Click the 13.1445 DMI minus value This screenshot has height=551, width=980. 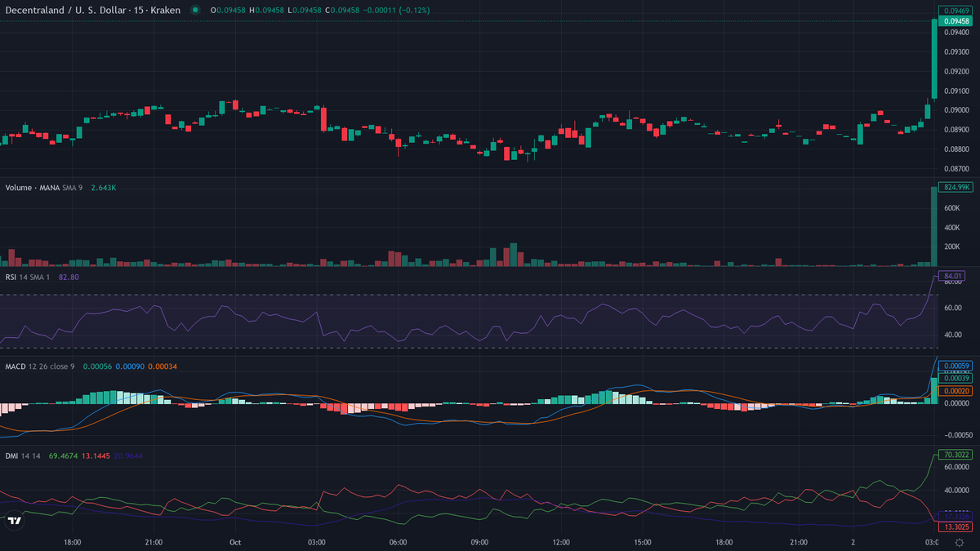[96, 455]
